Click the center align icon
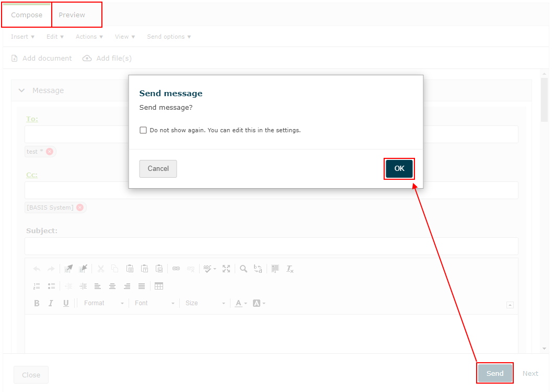The height and width of the screenshot is (392, 554). click(x=112, y=286)
